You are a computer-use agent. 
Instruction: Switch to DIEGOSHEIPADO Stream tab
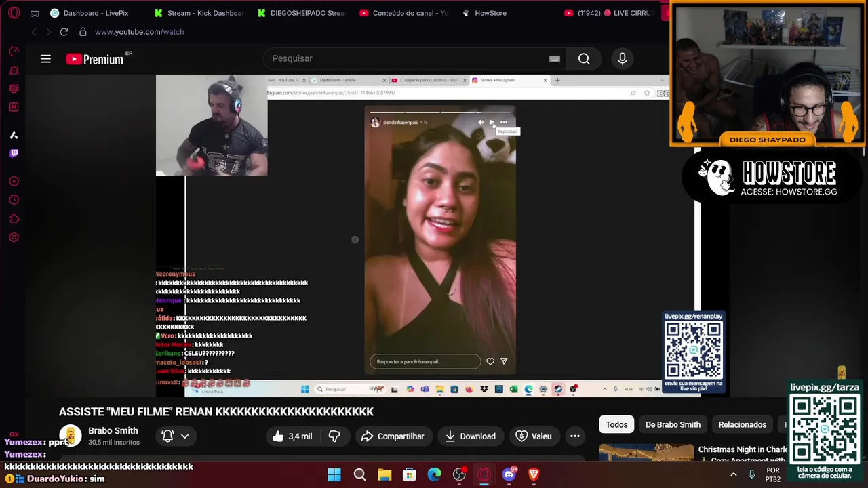pyautogui.click(x=302, y=13)
